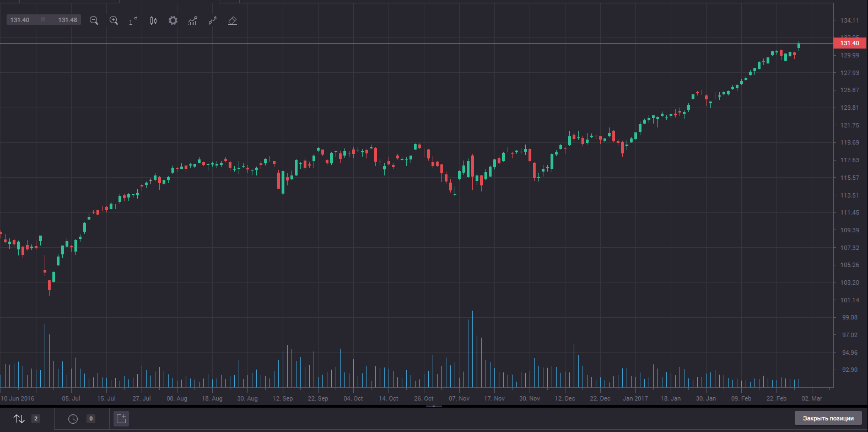Open the indicators menu
This screenshot has height=432, width=868.
point(192,20)
